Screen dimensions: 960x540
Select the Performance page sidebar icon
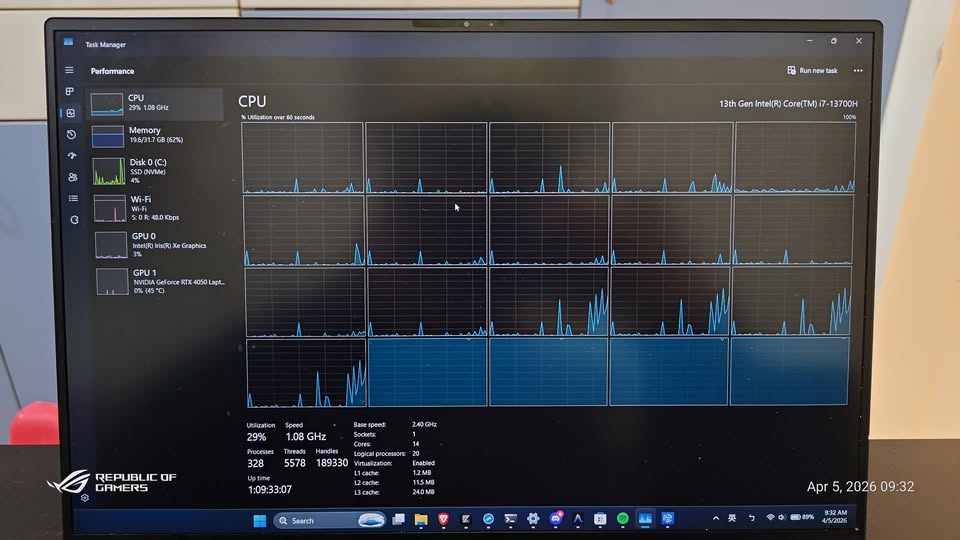pyautogui.click(x=70, y=113)
